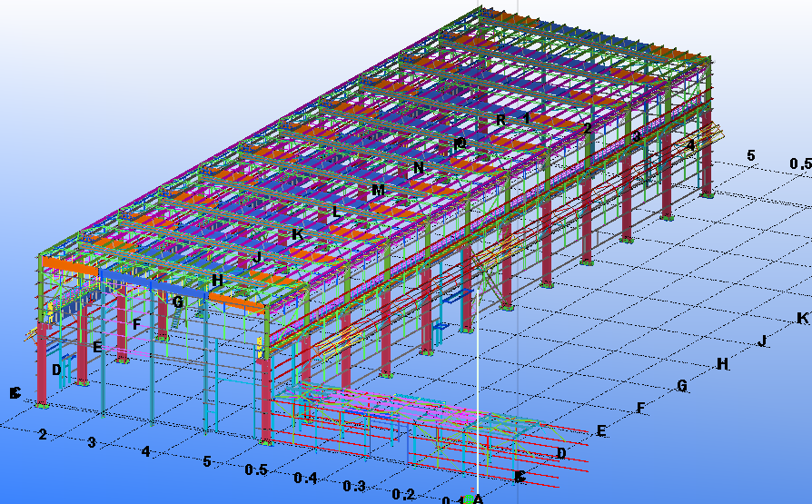
Task: Select grid label G inside the front gable
Action: tap(178, 302)
